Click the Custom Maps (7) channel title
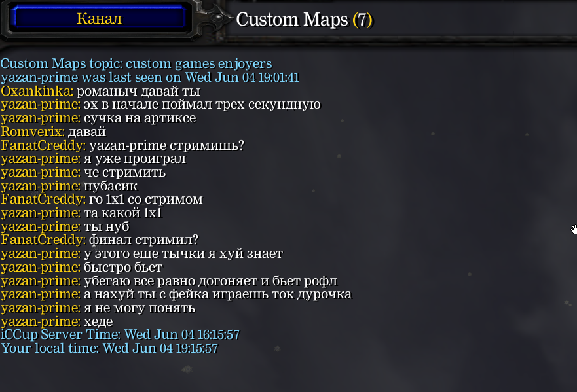Image resolution: width=577 pixels, height=392 pixels. [304, 20]
